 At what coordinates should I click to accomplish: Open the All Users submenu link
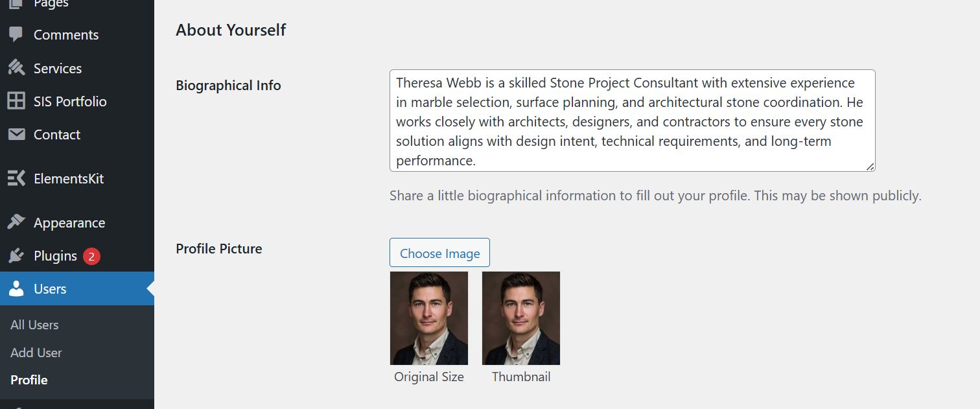pyautogui.click(x=34, y=325)
